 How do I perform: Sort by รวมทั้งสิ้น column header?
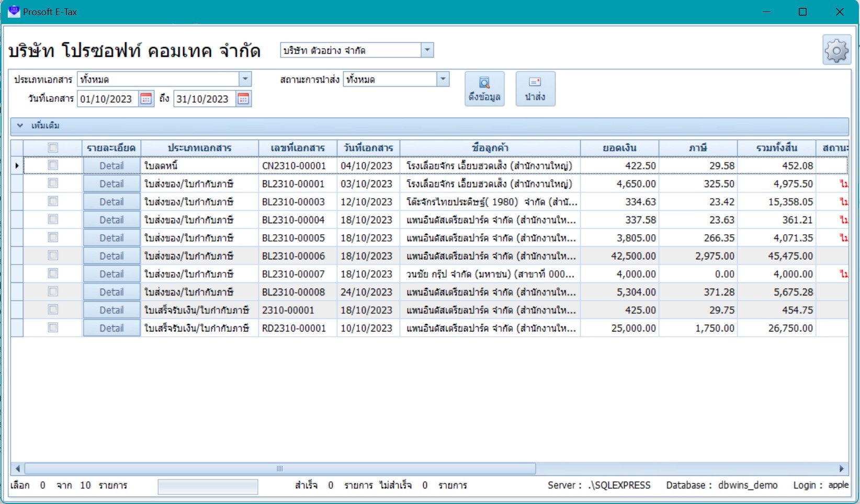776,148
